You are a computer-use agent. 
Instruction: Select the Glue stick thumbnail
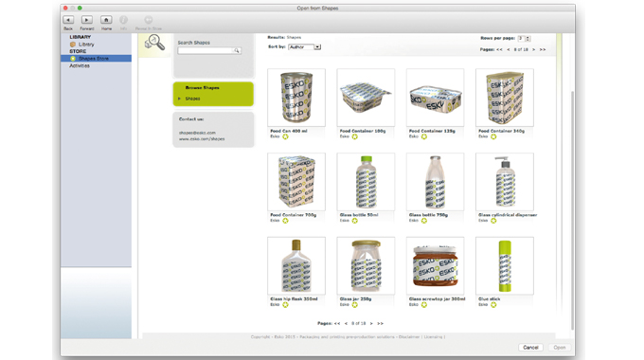(505, 265)
